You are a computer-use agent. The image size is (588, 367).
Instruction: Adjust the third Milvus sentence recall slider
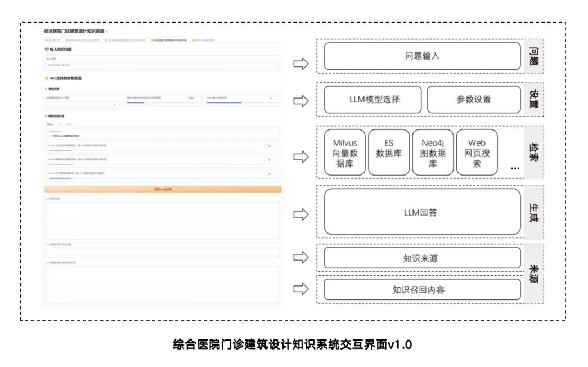163,178
